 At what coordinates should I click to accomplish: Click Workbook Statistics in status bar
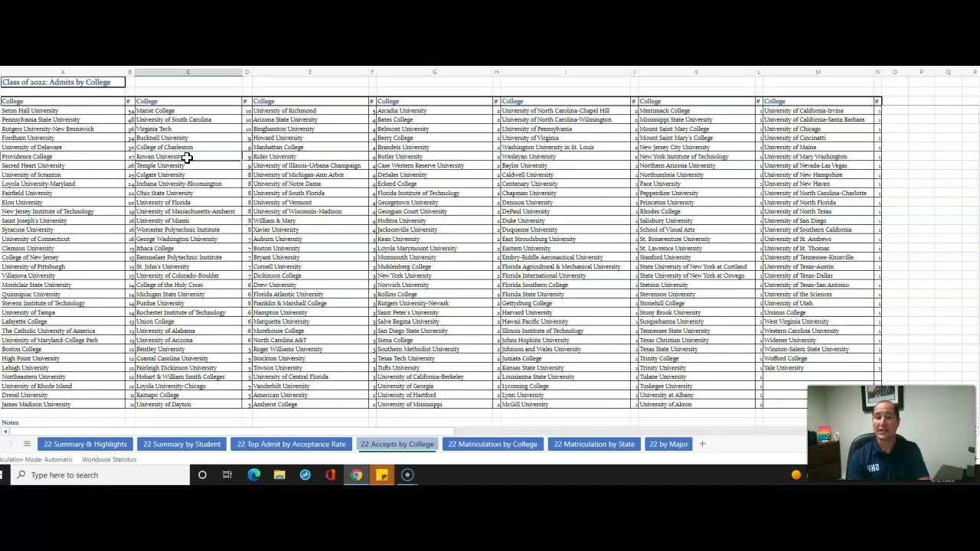(x=109, y=460)
